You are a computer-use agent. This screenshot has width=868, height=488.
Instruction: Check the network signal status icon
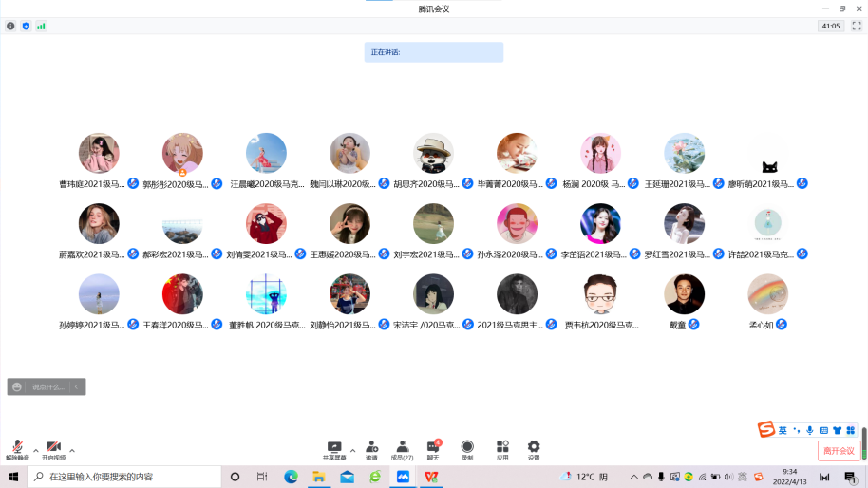click(x=41, y=26)
